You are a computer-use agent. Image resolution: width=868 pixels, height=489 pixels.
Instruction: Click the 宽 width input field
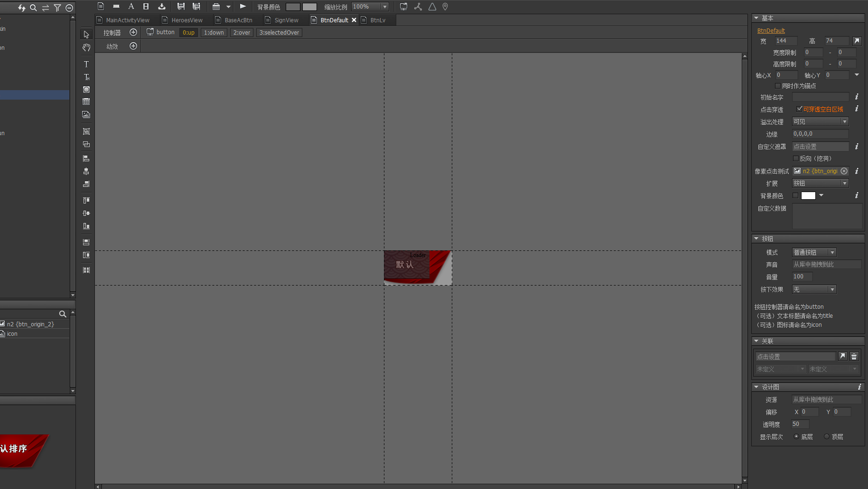pyautogui.click(x=786, y=41)
